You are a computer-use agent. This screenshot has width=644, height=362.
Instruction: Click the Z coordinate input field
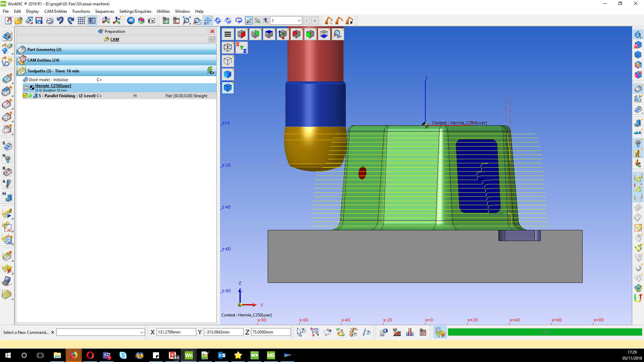[x=271, y=332]
